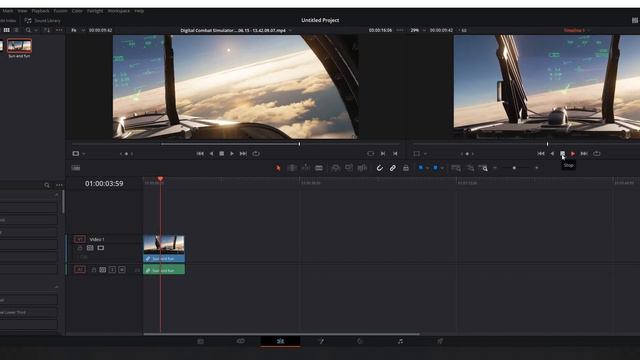Image resolution: width=640 pixels, height=360 pixels.
Task: Switch to the Edit page tab
Action: [x=280, y=341]
